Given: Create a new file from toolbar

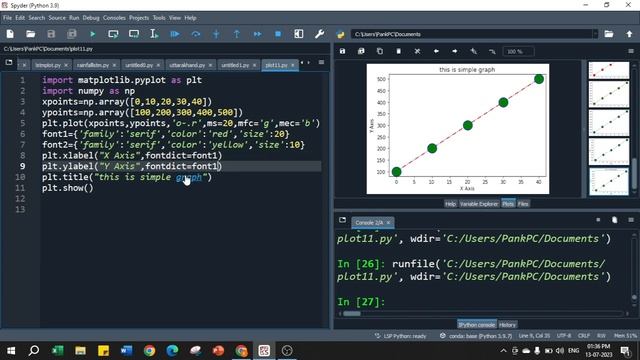Looking at the screenshot, I should coord(10,34).
